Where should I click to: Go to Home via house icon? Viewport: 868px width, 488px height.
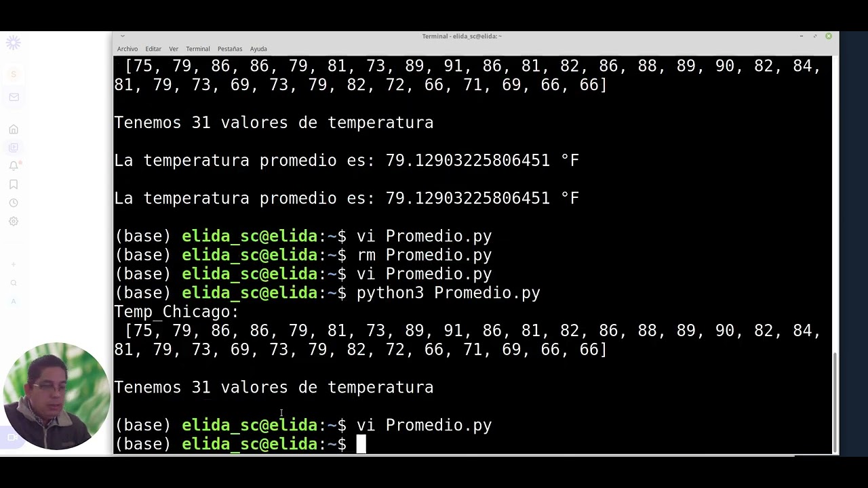coord(14,129)
